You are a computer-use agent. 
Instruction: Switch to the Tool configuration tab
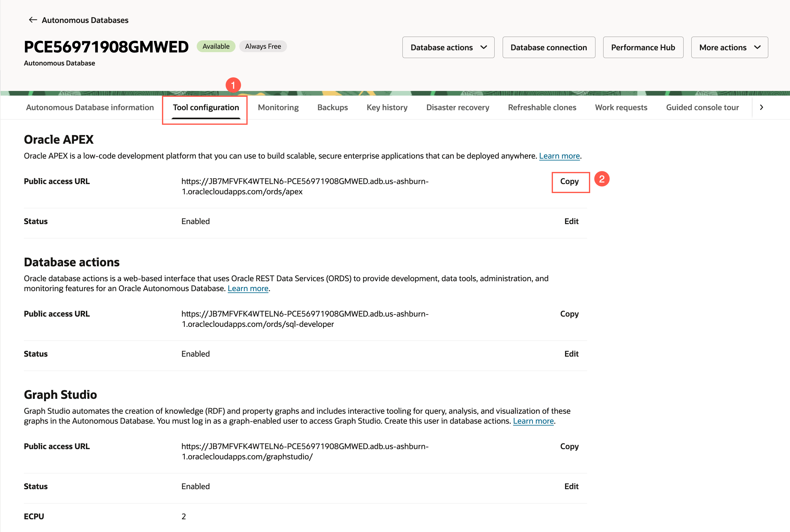point(205,108)
